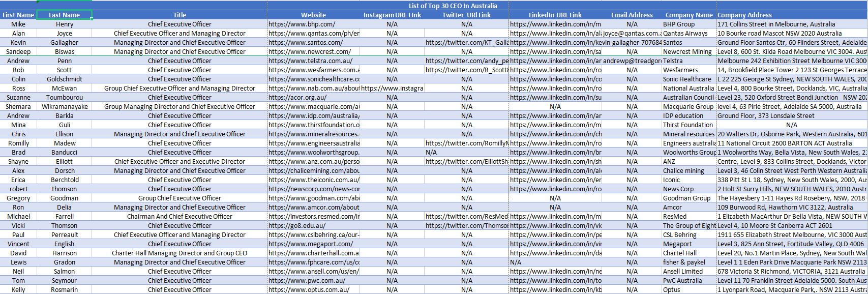Open the pwc.com.au website link

pyautogui.click(x=307, y=280)
